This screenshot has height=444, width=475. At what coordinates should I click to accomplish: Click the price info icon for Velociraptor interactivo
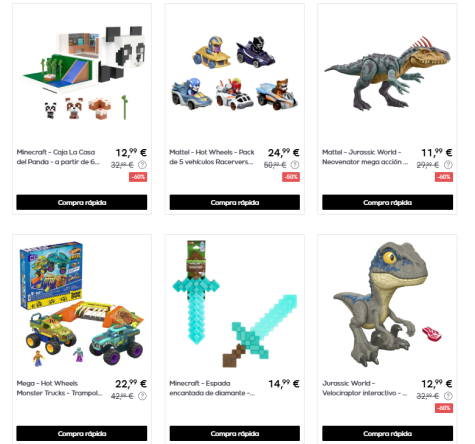pyautogui.click(x=448, y=396)
